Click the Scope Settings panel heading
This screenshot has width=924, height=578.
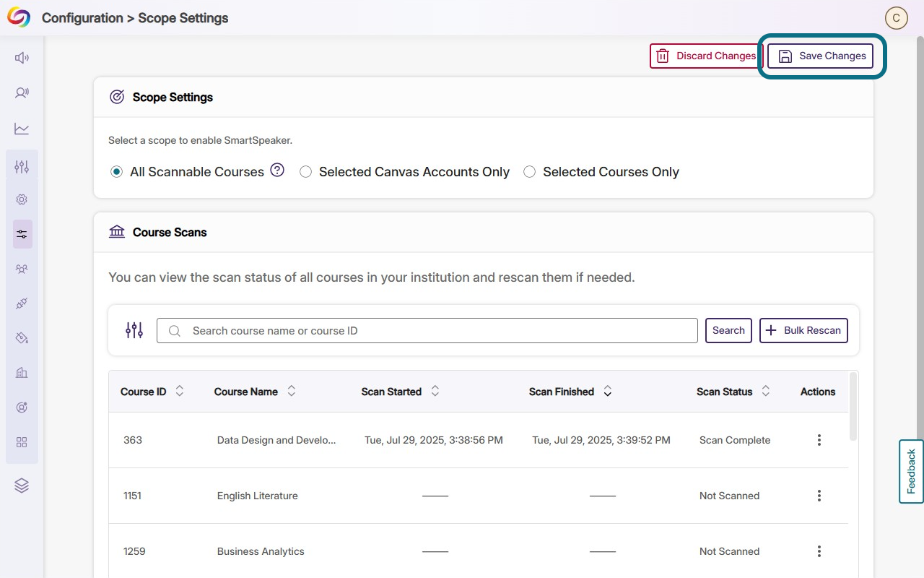173,97
